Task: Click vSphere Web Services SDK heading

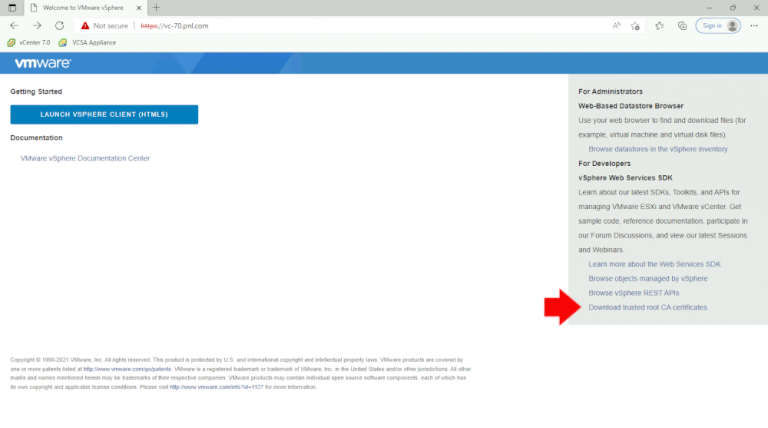Action: pyautogui.click(x=625, y=178)
